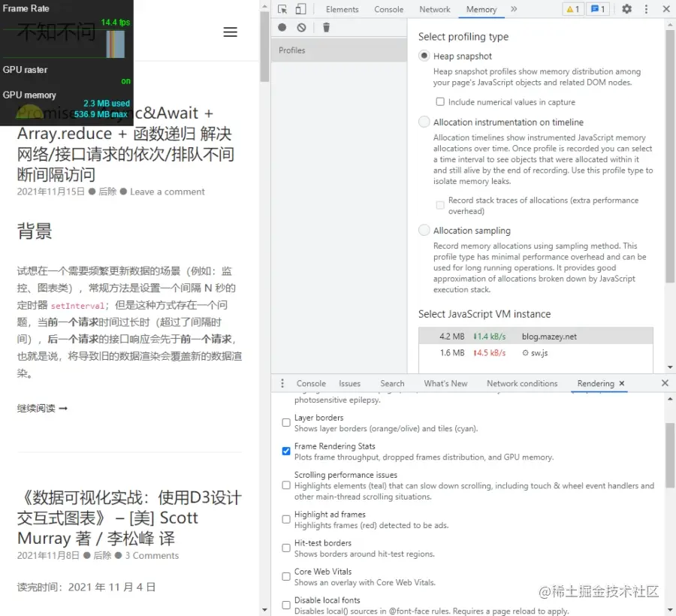Click the setInterval inline code text
Viewport: 676px width, 616px height.
77,306
